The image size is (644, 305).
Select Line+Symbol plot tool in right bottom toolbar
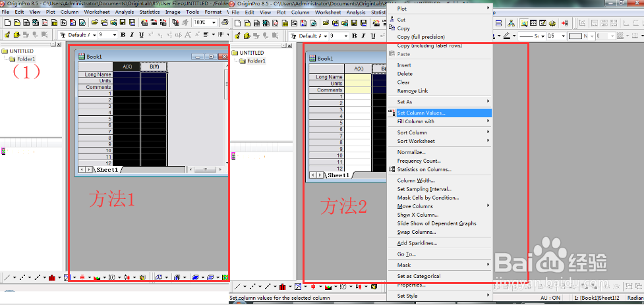tap(268, 286)
